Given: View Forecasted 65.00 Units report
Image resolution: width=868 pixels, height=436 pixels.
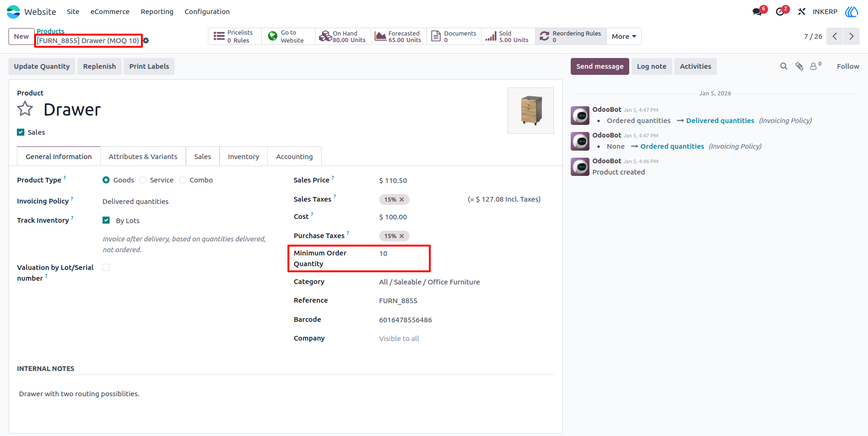Looking at the screenshot, I should pos(399,36).
